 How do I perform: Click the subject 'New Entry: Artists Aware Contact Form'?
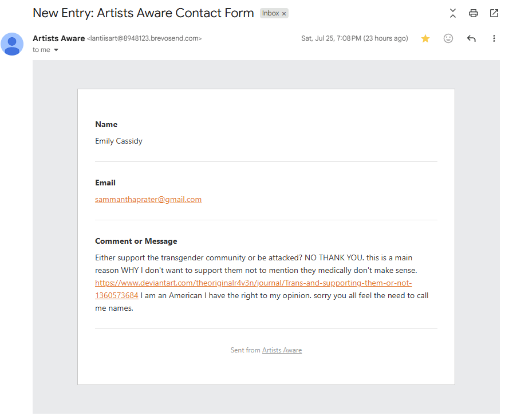143,13
